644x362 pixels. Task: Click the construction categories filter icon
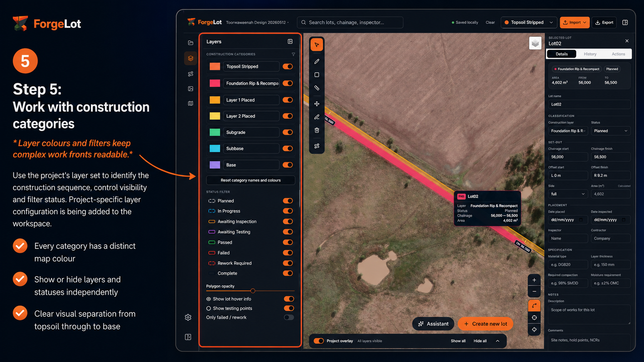(293, 54)
